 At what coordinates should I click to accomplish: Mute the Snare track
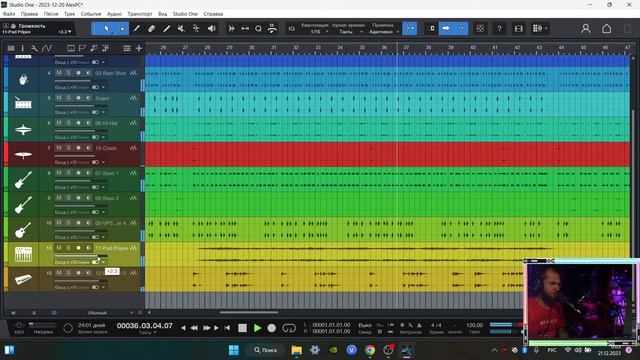pyautogui.click(x=59, y=98)
